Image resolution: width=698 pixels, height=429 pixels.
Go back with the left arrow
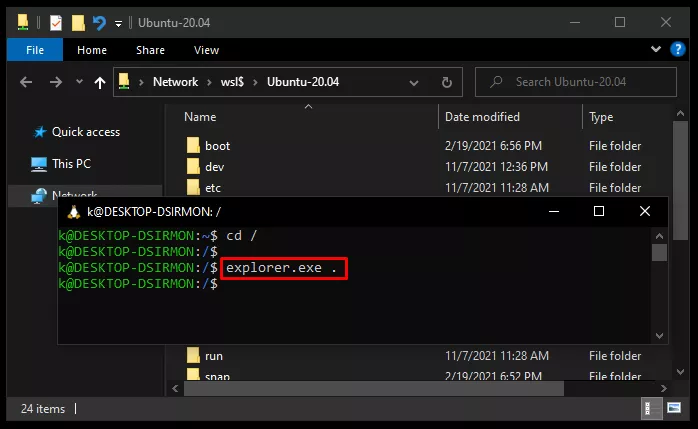(x=26, y=82)
